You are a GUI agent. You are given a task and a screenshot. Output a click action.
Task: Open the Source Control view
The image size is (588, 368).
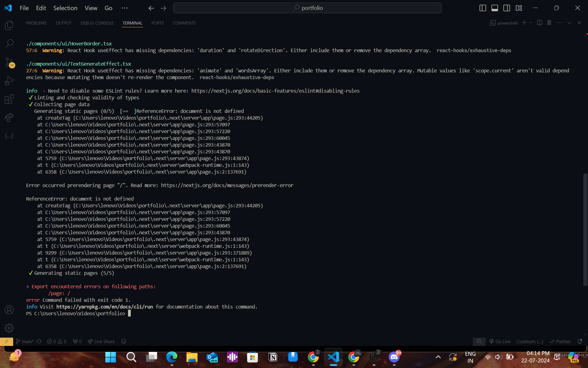tap(9, 62)
